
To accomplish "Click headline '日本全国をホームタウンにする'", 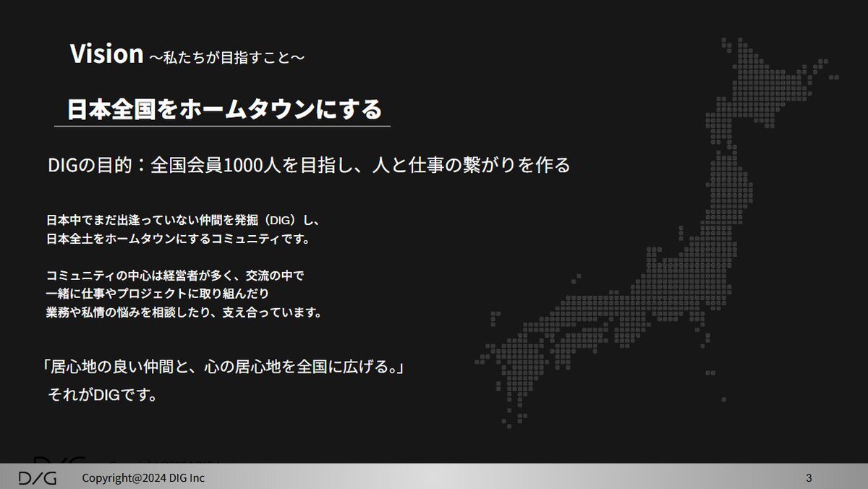I will coord(224,109).
